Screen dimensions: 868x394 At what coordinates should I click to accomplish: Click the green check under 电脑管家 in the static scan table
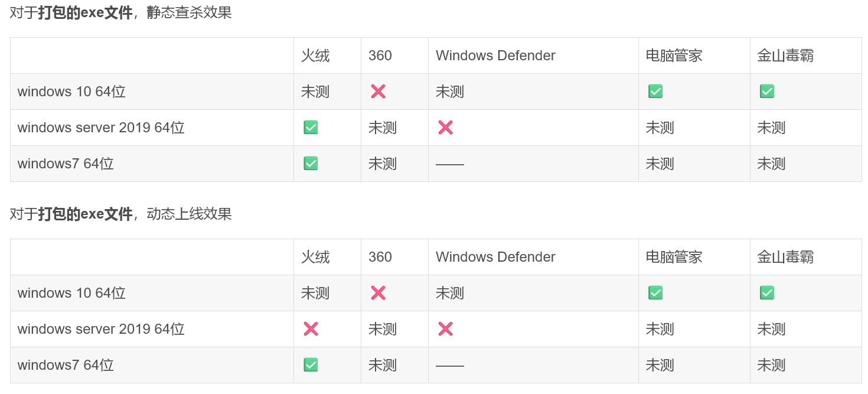coord(655,92)
